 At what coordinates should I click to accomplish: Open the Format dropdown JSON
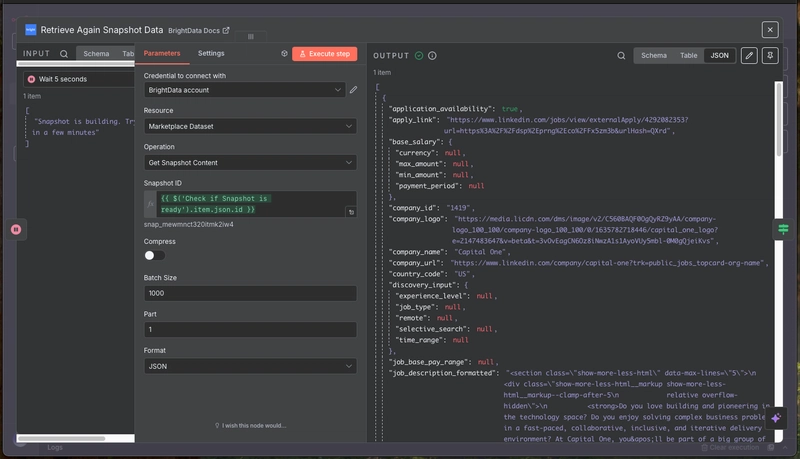(250, 366)
